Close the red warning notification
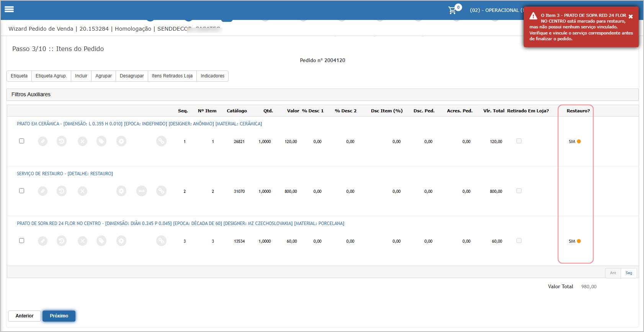The height and width of the screenshot is (332, 644). [x=631, y=16]
